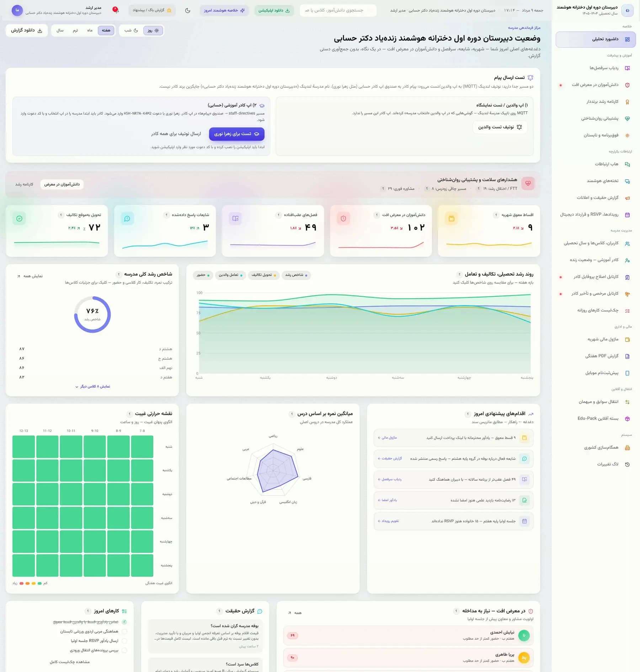Click the پنجشنبه 12-13 absence heatmap cell
The height and width of the screenshot is (672, 640).
pyautogui.click(x=23, y=565)
